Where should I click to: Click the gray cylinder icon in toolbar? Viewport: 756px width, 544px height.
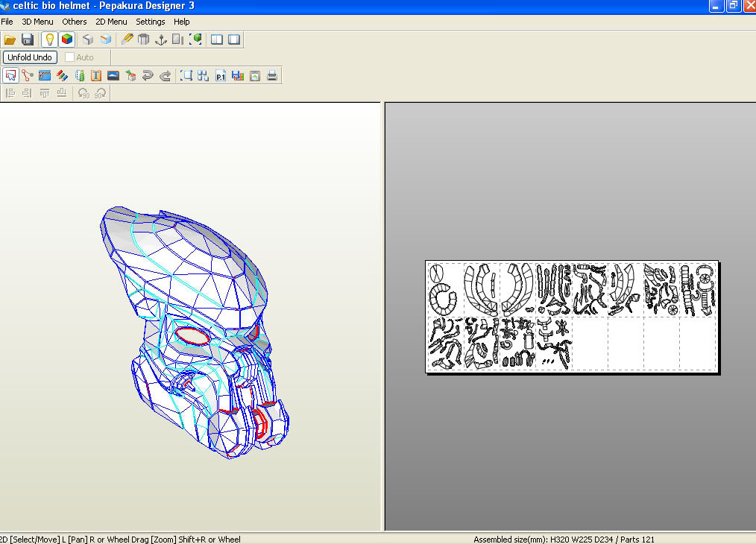[144, 39]
